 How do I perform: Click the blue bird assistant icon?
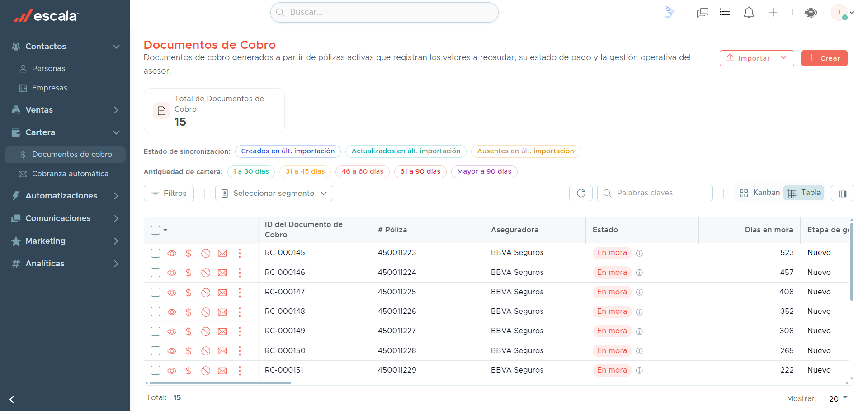[x=669, y=12]
